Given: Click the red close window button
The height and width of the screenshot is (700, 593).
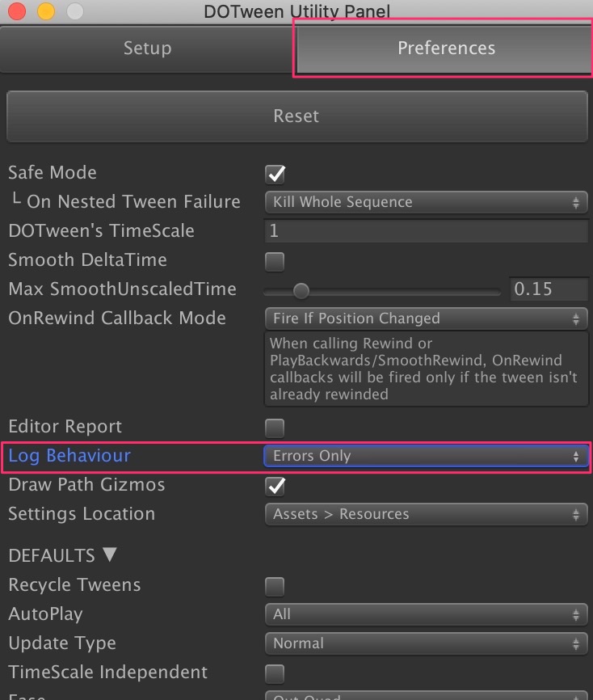Looking at the screenshot, I should coord(17,11).
